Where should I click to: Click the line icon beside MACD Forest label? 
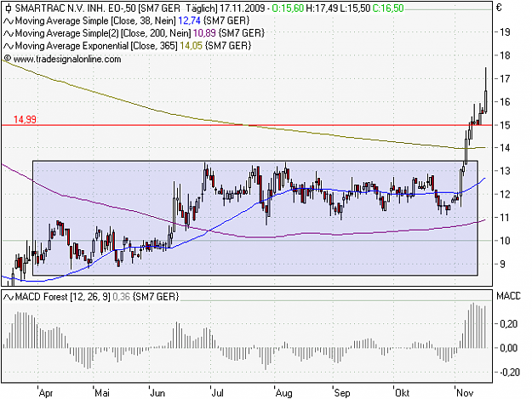(x=9, y=297)
